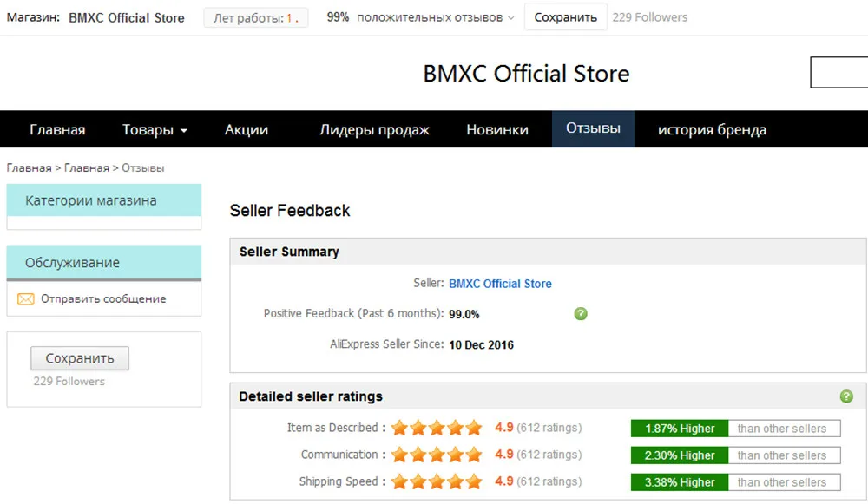Click the Обслуживание sidebar header
Image resolution: width=868 pixels, height=504 pixels.
coord(104,262)
